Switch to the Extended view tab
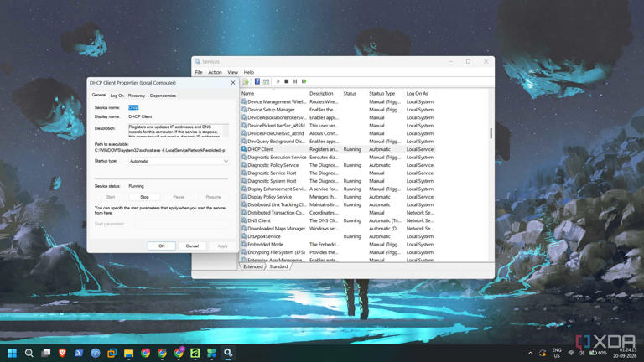The image size is (644, 362). 253,266
